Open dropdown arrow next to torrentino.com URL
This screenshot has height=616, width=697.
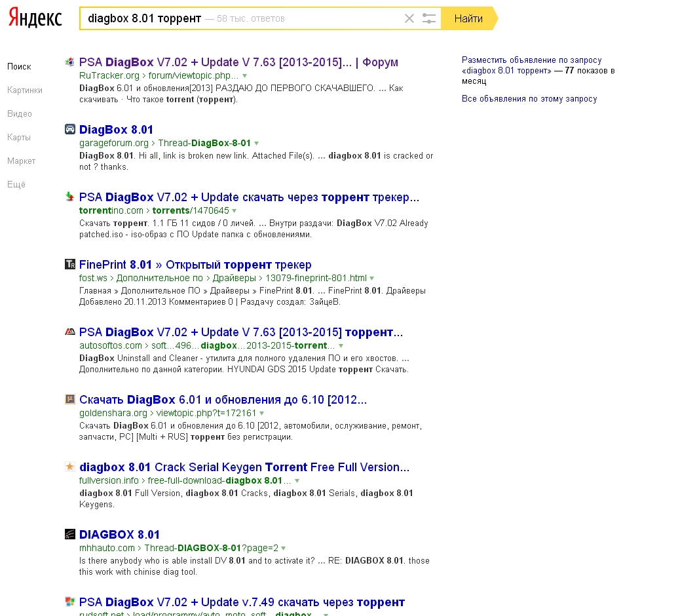pos(235,211)
